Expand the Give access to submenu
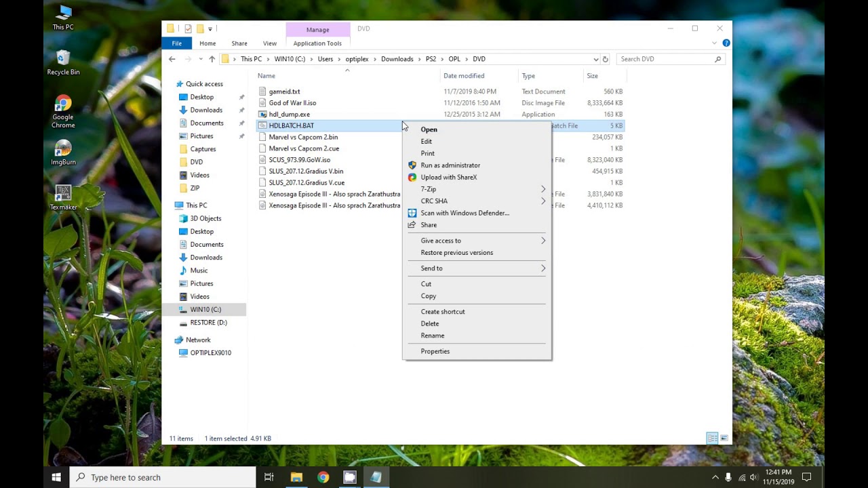 (x=477, y=241)
